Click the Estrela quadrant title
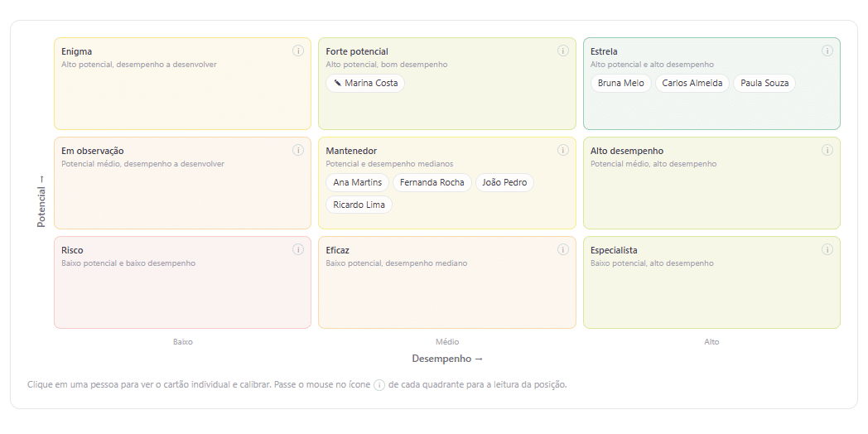The image size is (868, 434). pyautogui.click(x=604, y=51)
